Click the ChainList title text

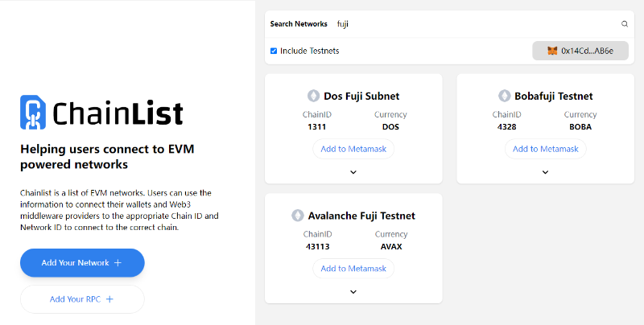pyautogui.click(x=118, y=113)
